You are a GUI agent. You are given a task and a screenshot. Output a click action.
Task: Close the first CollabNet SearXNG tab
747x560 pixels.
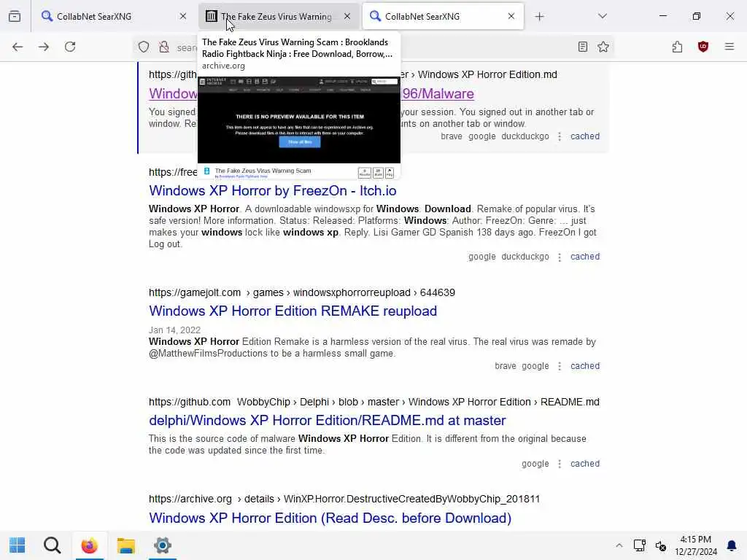pyautogui.click(x=183, y=16)
